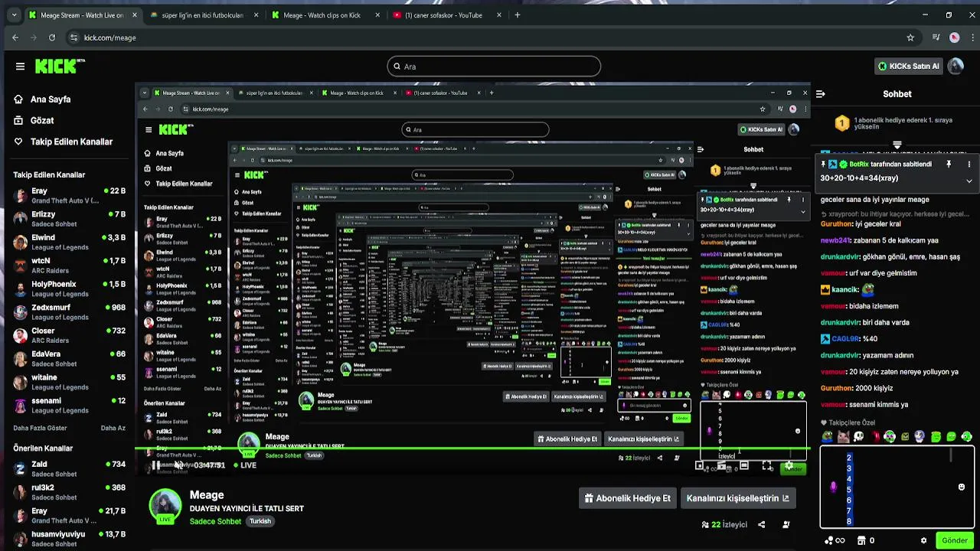Open Sadece Sohbet category link under Meage
Viewport: 980px width, 551px height.
(215, 521)
